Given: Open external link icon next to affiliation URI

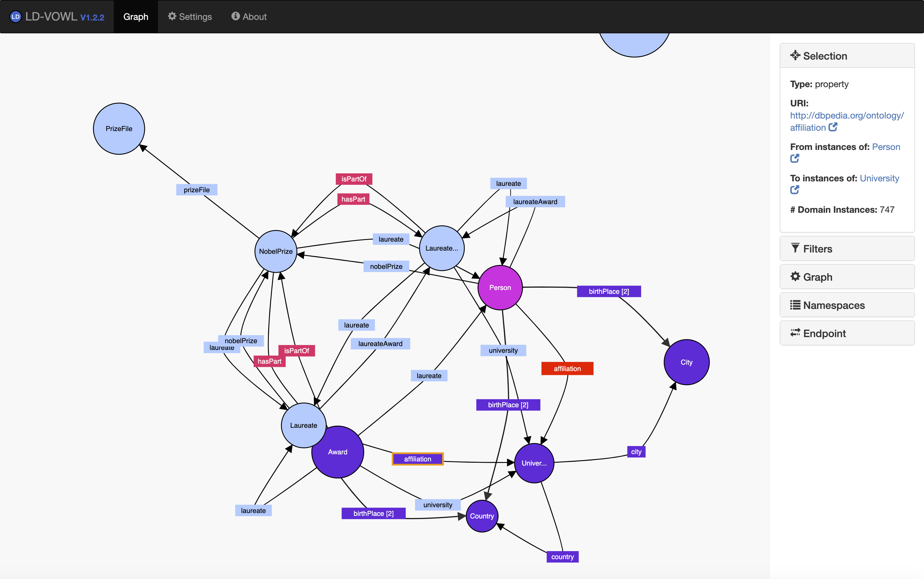Looking at the screenshot, I should tap(833, 127).
